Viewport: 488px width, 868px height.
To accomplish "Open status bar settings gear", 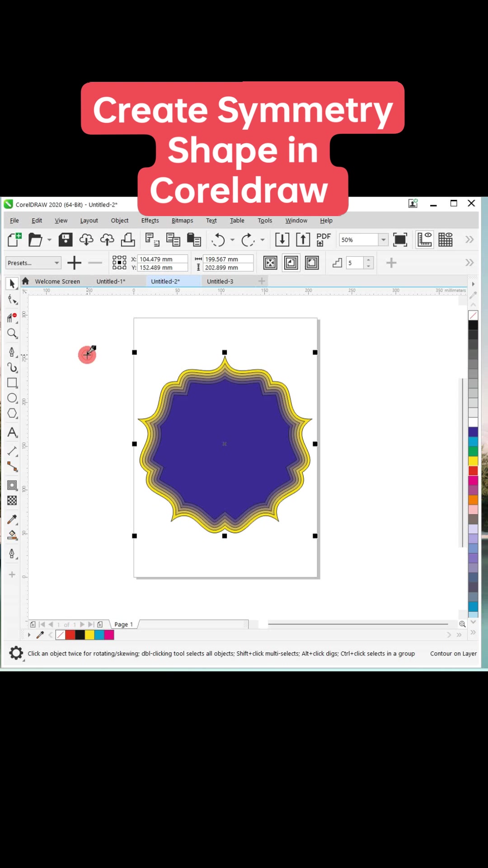I will pos(16,653).
